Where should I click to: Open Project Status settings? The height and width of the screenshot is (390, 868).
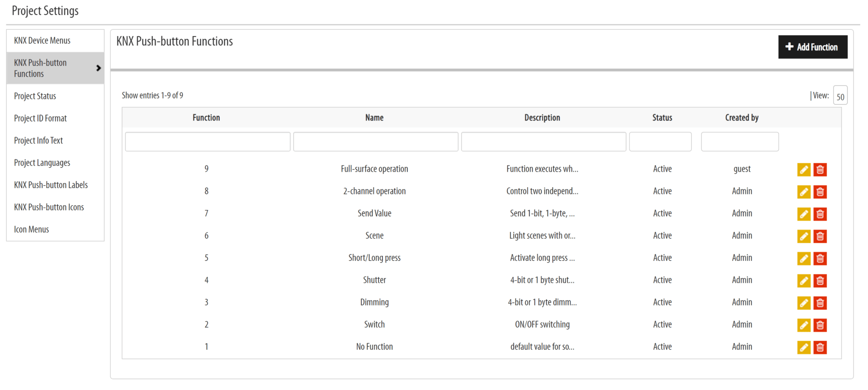click(55, 96)
